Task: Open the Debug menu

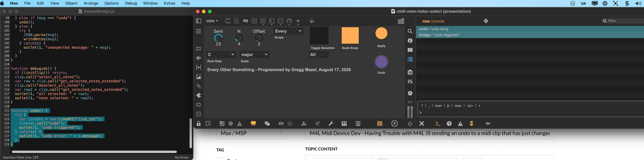Action: coord(131,3)
